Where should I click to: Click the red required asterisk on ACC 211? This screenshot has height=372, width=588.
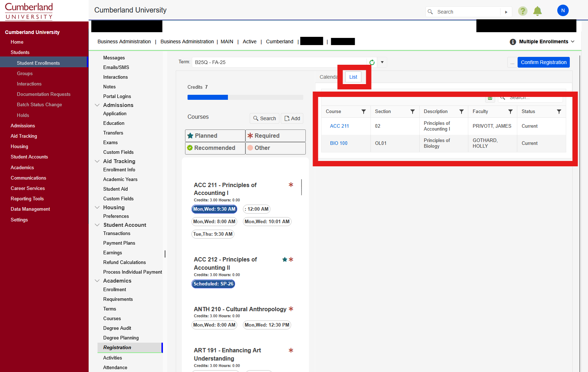point(291,185)
